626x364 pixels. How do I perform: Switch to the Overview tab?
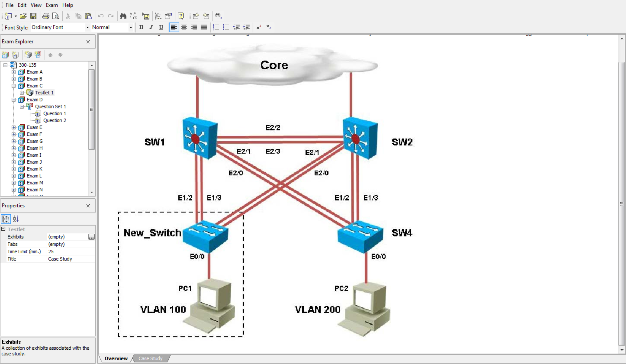(x=116, y=358)
